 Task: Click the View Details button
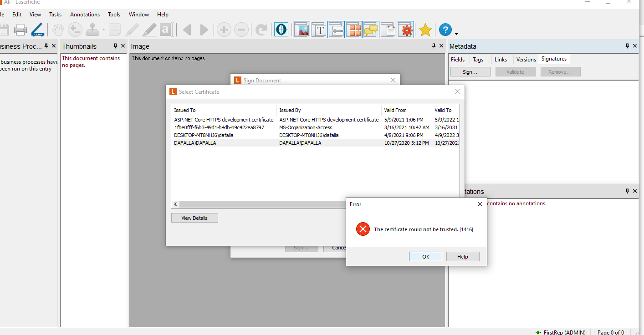194,218
